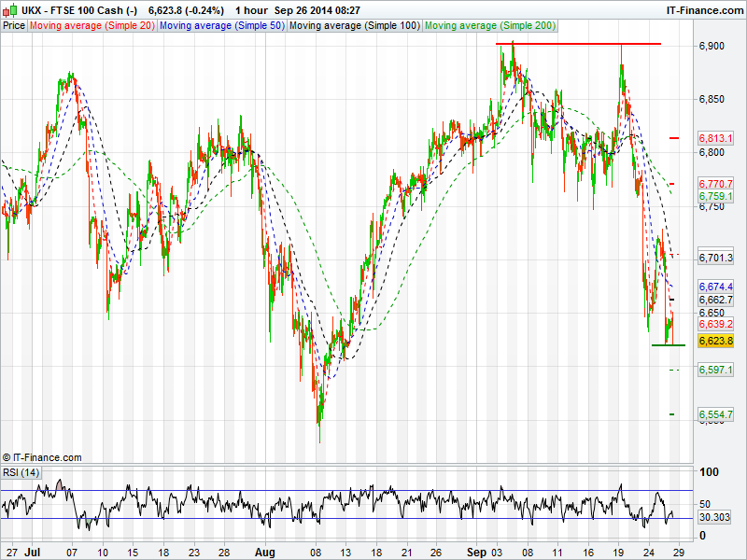Click the blue 6,674.4 moving average value
Image resolution: width=747 pixels, height=560 pixels.
tap(716, 287)
